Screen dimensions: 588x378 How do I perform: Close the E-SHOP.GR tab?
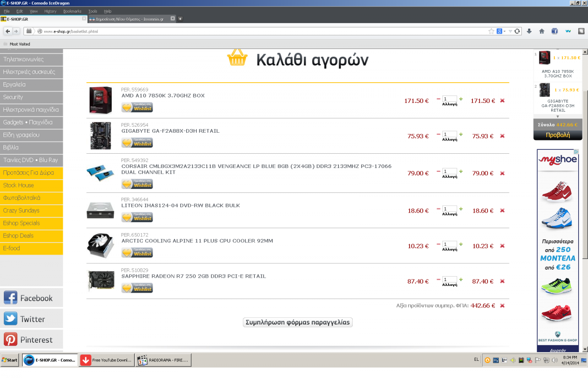point(84,19)
